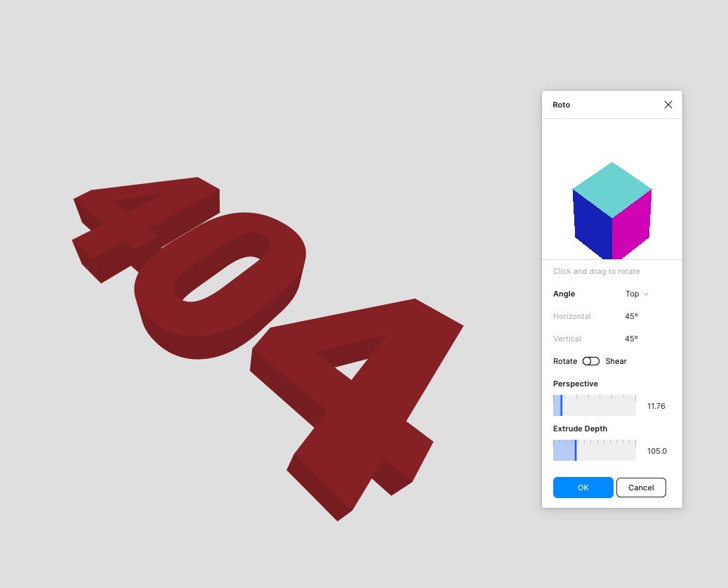Select the Rotate label option

click(x=565, y=361)
